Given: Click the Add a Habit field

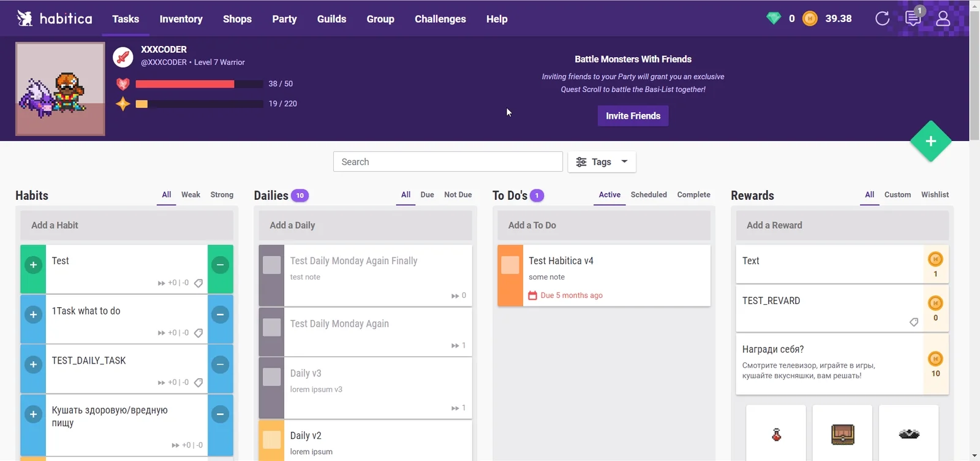Looking at the screenshot, I should point(127,226).
